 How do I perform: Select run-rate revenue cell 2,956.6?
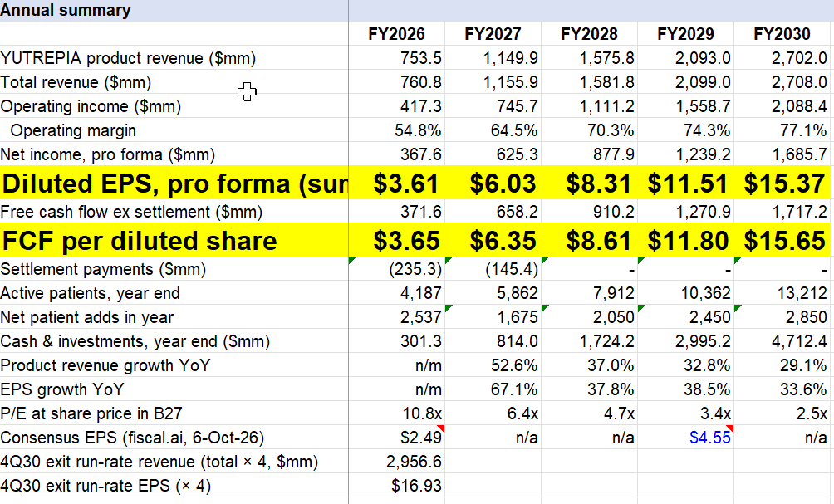point(397,462)
